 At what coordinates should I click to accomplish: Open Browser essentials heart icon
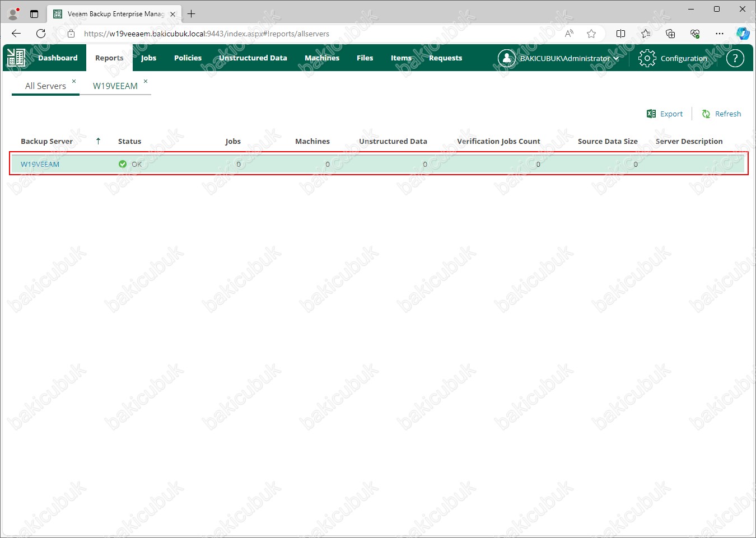point(695,34)
